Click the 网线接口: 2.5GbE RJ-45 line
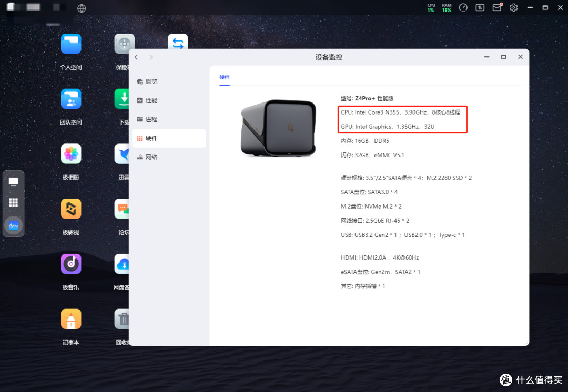568x392 pixels. click(x=375, y=220)
